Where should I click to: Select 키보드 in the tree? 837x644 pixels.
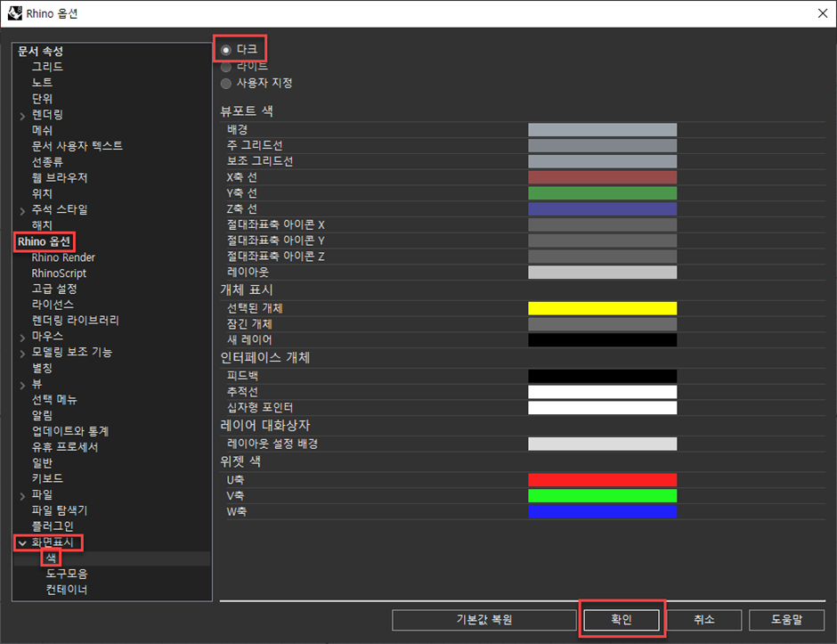pos(47,479)
